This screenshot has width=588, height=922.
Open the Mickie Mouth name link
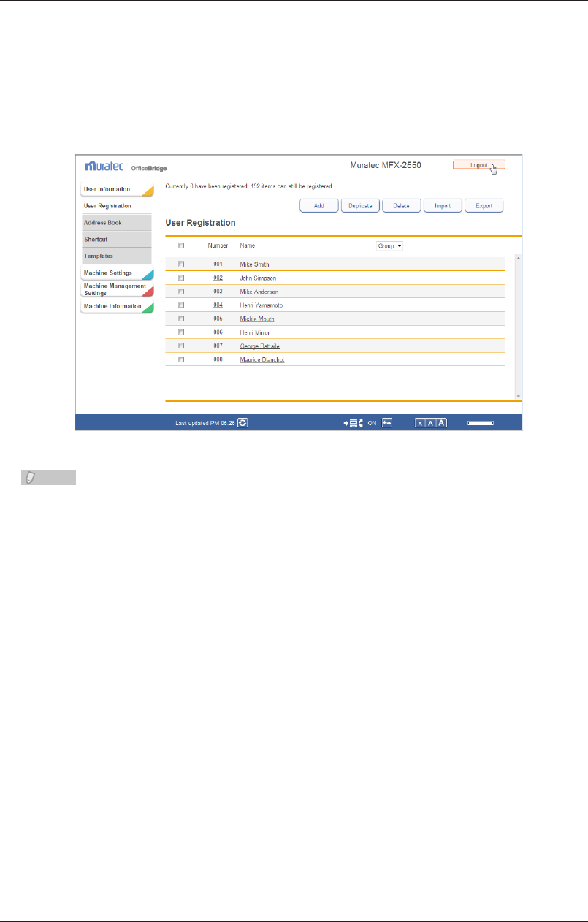pos(257,319)
